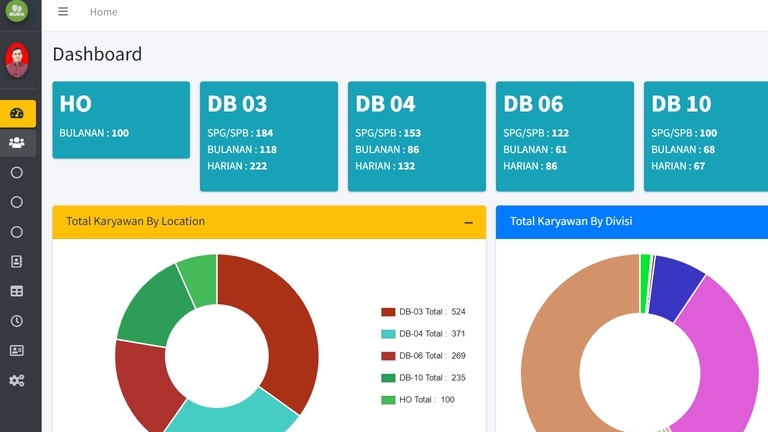Toggle HO Total legend entry
The image size is (768, 432).
point(418,400)
